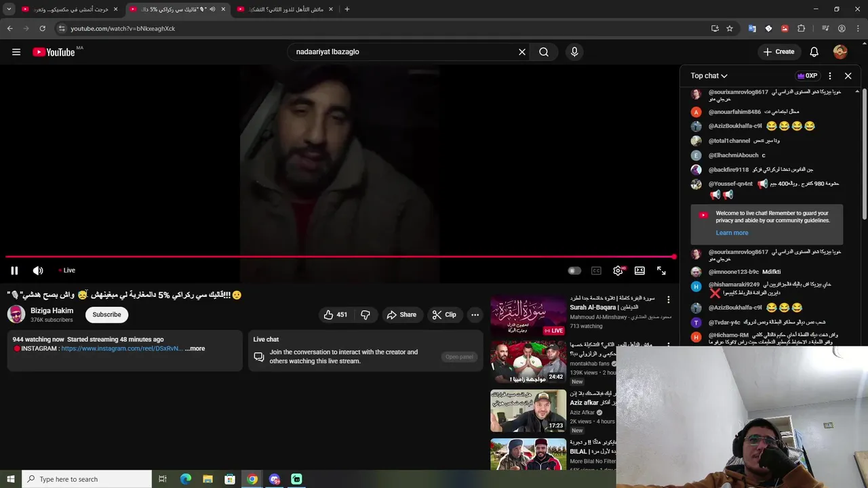Open the notifications bell

(x=814, y=52)
